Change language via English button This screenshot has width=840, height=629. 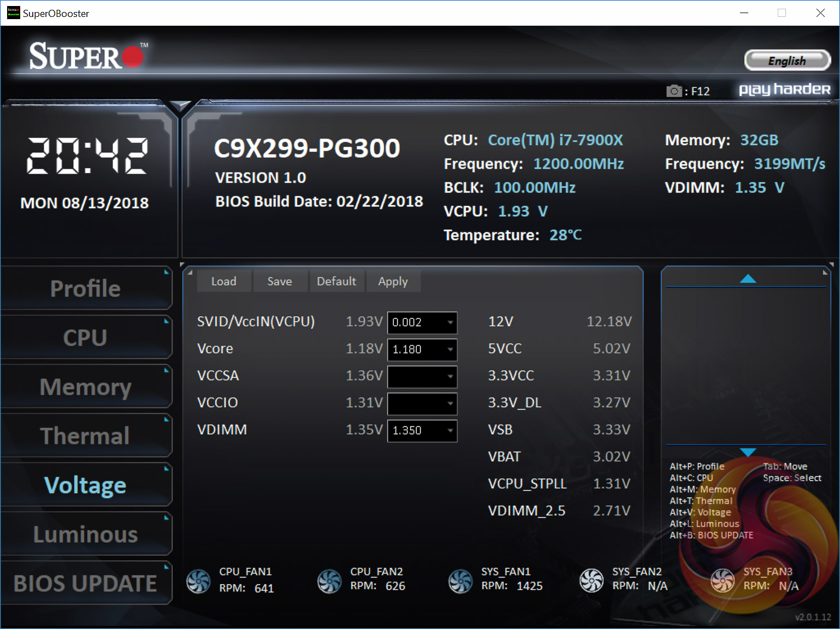point(787,61)
